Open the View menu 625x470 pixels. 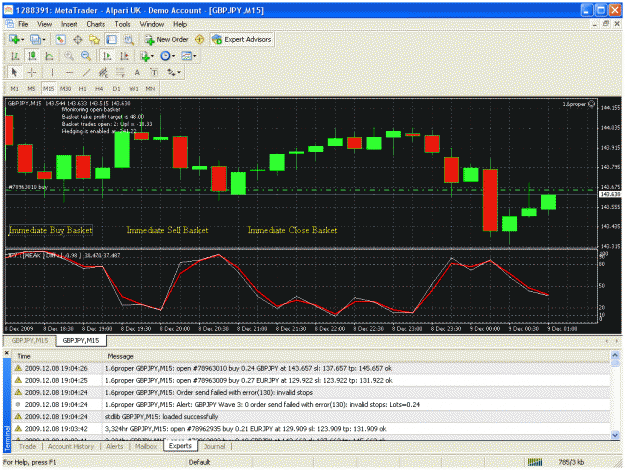(44, 24)
